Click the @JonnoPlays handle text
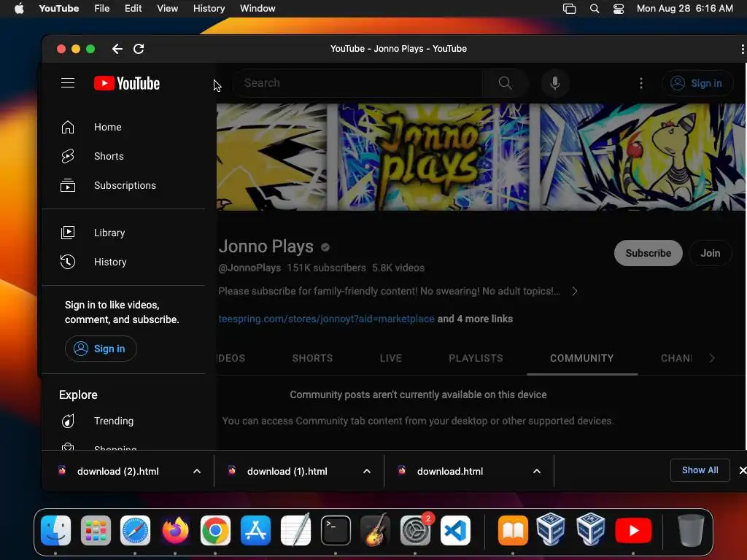The width and height of the screenshot is (747, 560). [249, 268]
